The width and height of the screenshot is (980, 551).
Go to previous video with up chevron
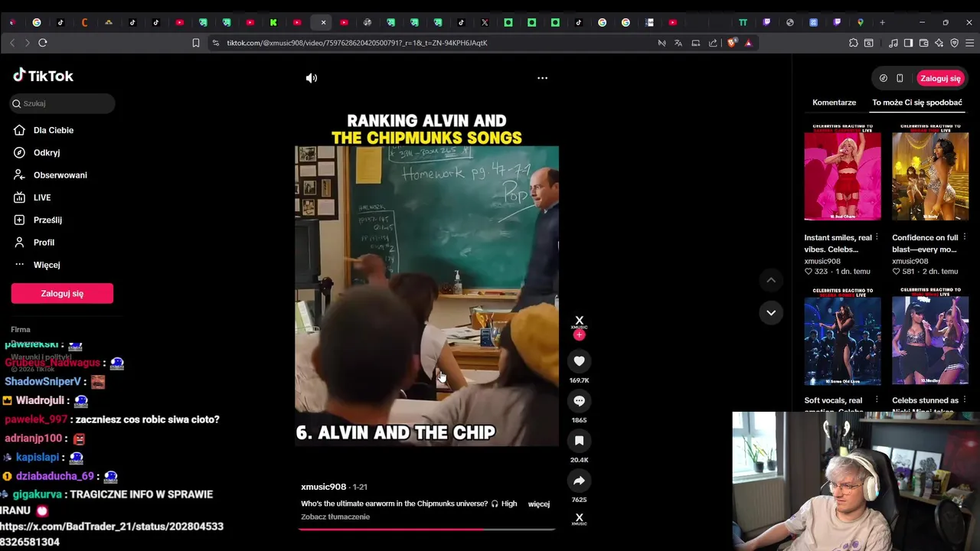(771, 280)
